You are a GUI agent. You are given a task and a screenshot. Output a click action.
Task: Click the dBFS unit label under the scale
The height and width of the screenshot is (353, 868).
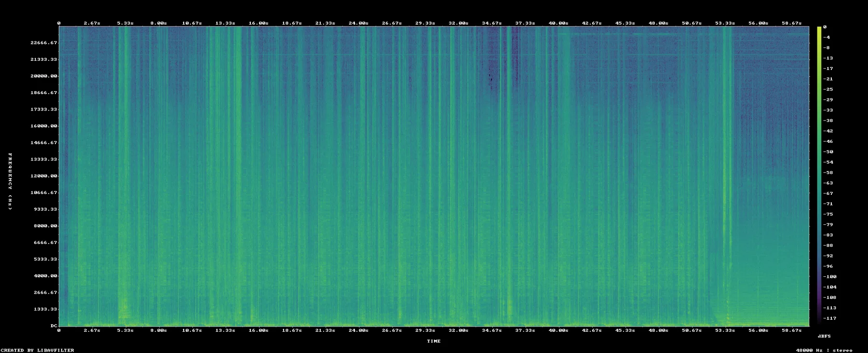click(x=824, y=336)
